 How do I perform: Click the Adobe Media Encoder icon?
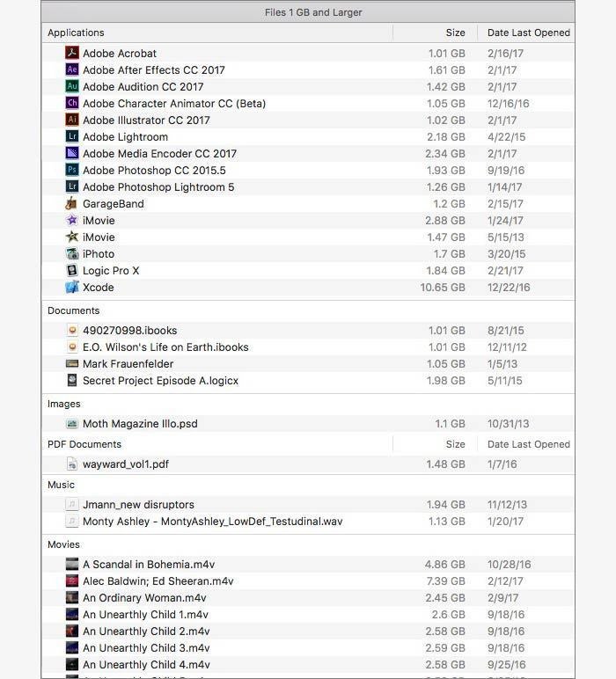[72, 153]
